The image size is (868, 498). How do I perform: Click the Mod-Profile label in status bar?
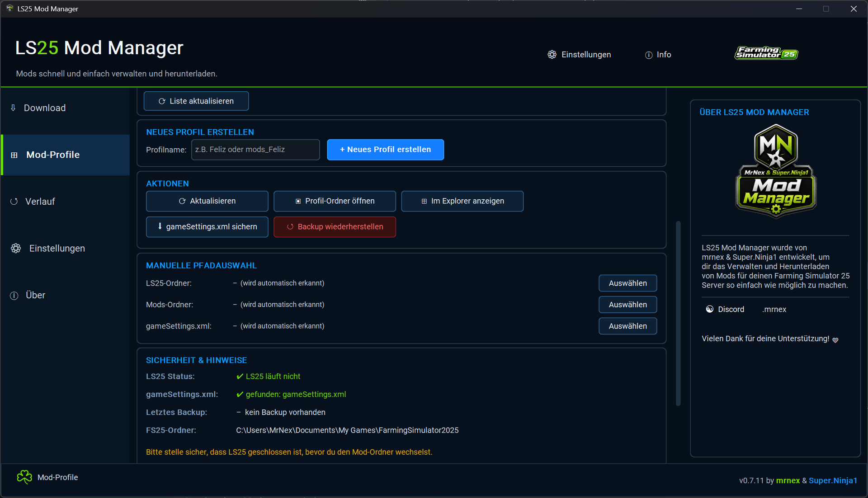[58, 478]
